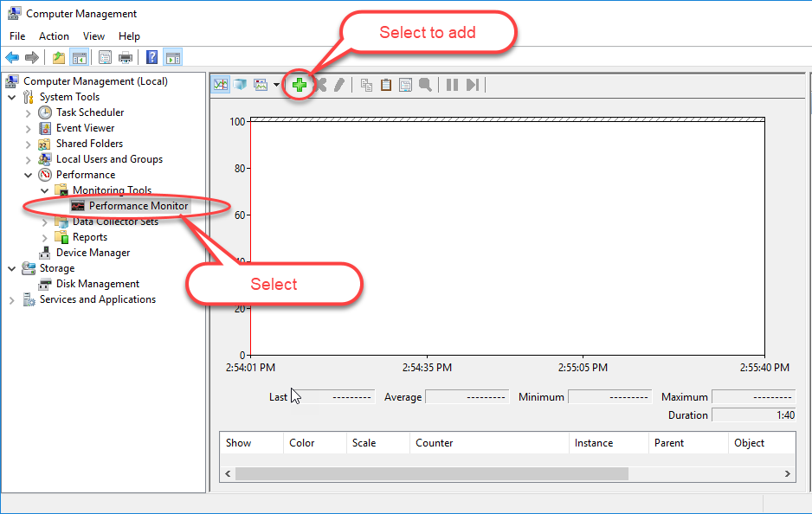Click the Parent column header
812x514 pixels.
(x=689, y=443)
